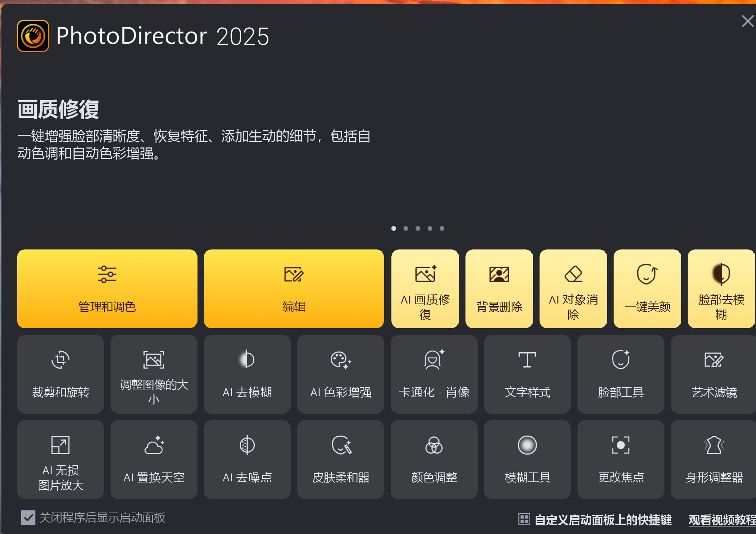Launch AI 去噪点 denoise tool
The image size is (756, 534).
coord(247,460)
